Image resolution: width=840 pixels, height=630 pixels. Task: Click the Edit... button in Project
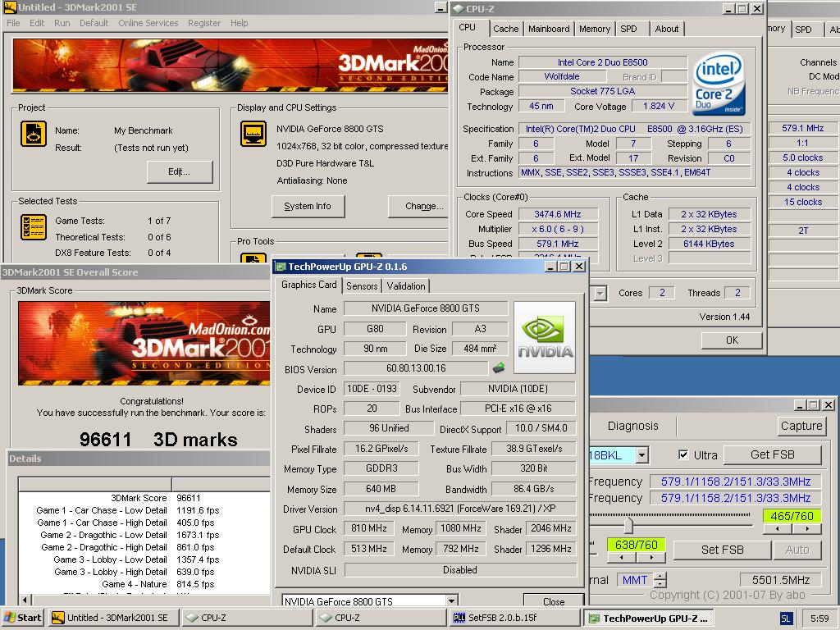(180, 171)
